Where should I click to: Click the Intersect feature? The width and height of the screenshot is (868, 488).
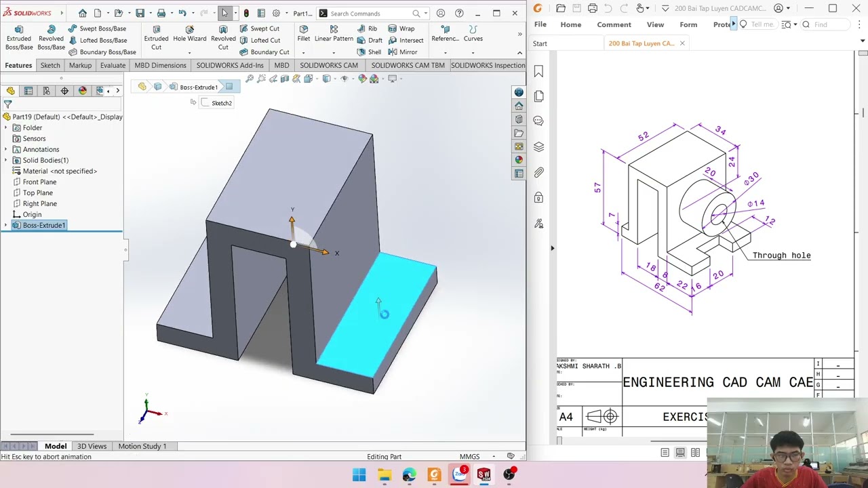pos(406,40)
